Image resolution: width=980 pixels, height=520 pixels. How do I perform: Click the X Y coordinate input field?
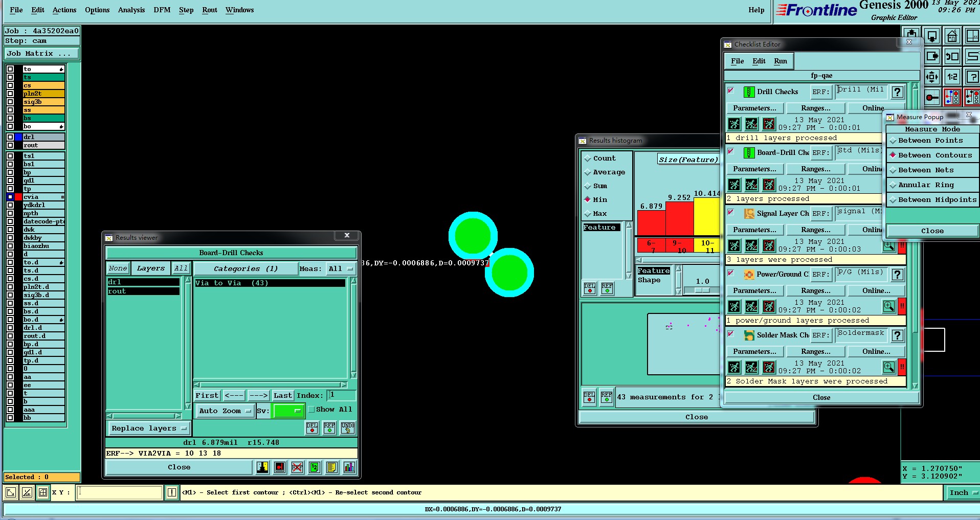point(120,492)
